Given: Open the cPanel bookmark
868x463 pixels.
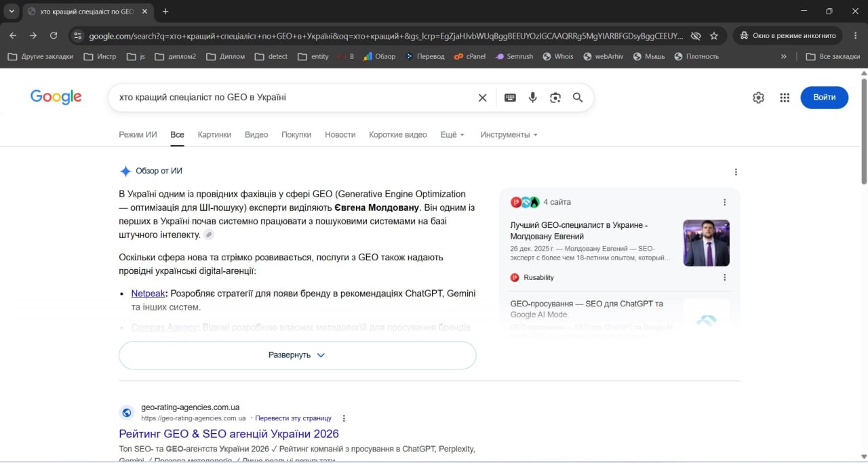Looking at the screenshot, I should click(470, 56).
